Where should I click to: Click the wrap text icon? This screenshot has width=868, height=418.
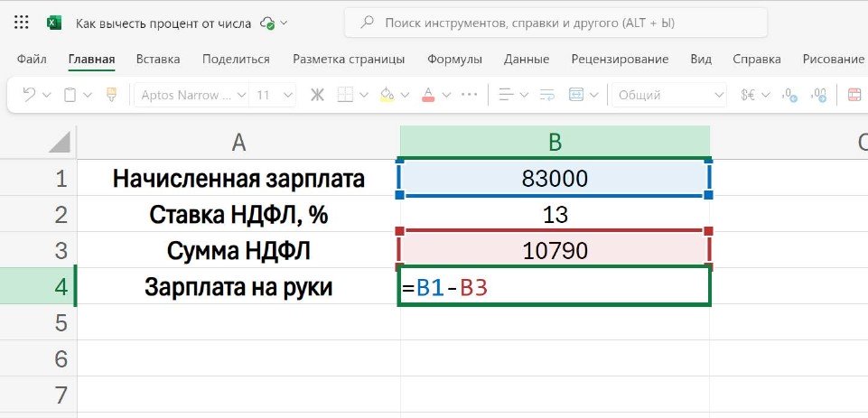tap(546, 94)
